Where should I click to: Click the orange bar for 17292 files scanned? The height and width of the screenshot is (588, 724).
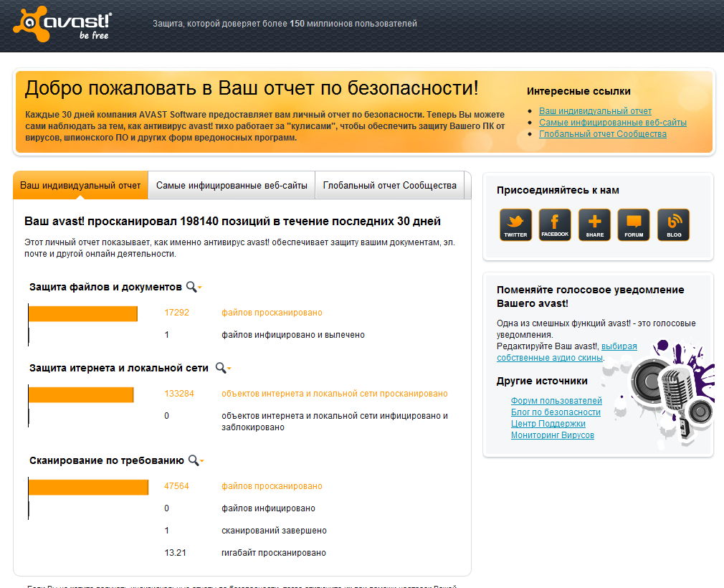point(83,313)
